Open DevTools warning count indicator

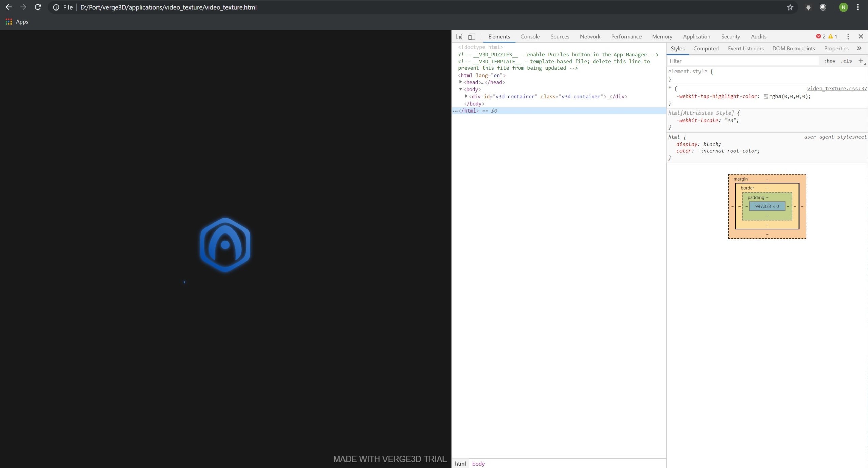833,37
